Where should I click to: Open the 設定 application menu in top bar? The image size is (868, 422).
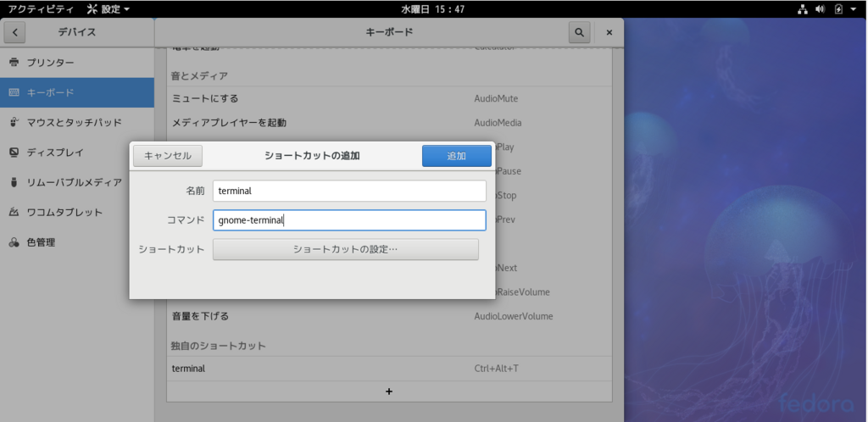point(108,8)
